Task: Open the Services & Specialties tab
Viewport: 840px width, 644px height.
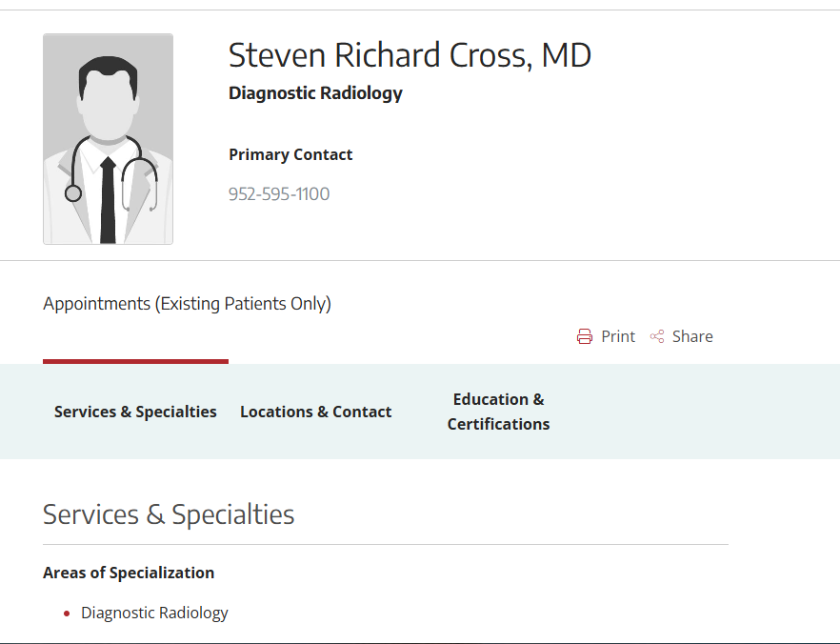Action: [x=135, y=412]
